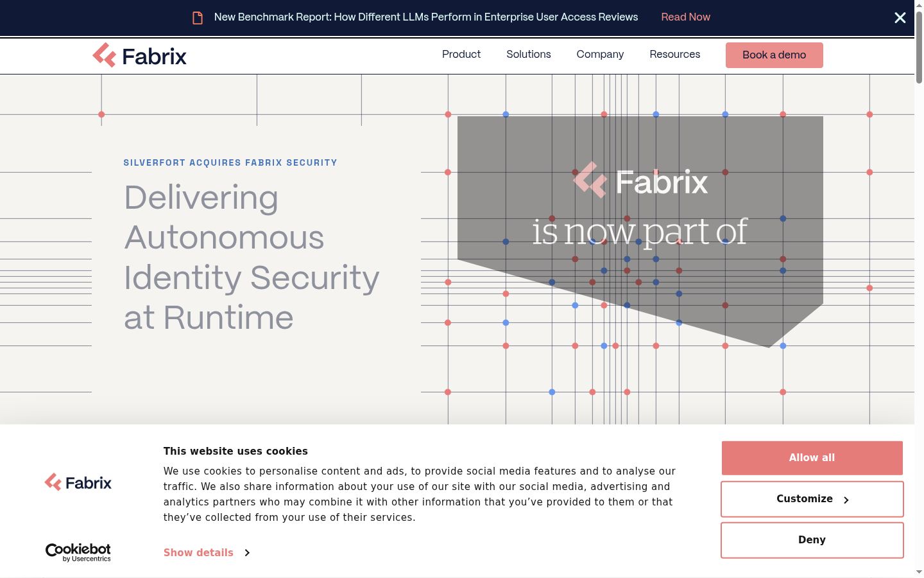Open the Resources menu
The height and width of the screenshot is (578, 924).
coord(675,55)
